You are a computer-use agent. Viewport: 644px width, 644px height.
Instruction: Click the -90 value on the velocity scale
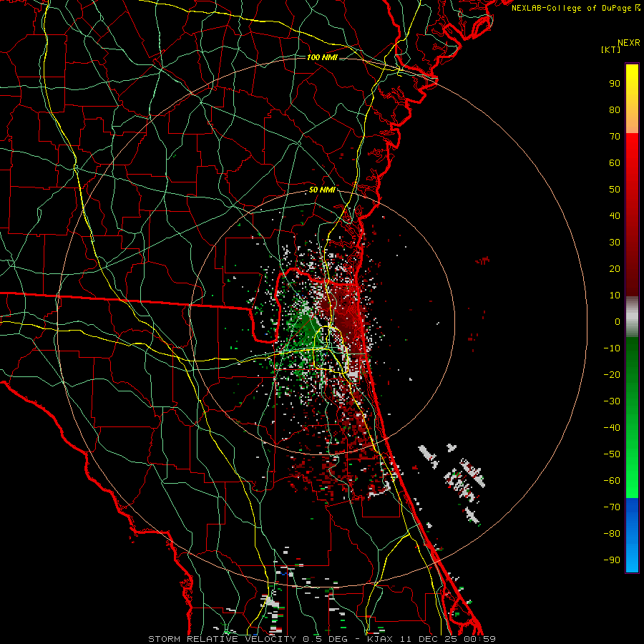[x=612, y=560]
